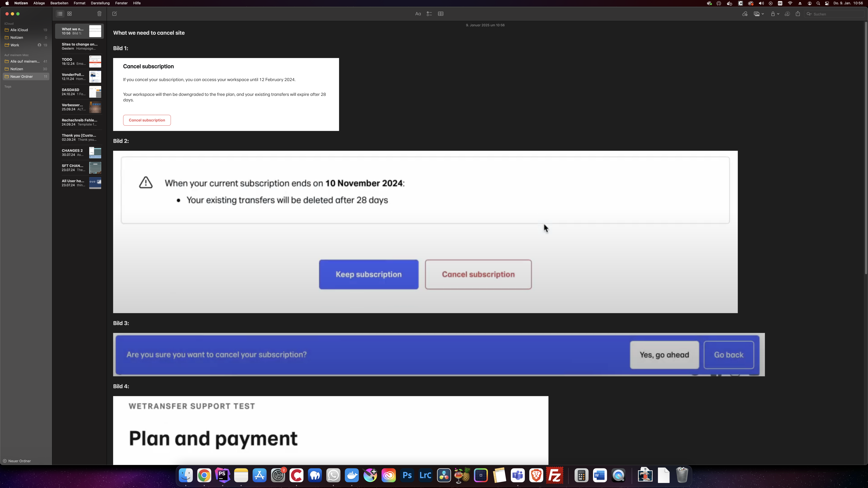Select the Alle iCloud folder
Screen dimensions: 868x488
click(26, 30)
